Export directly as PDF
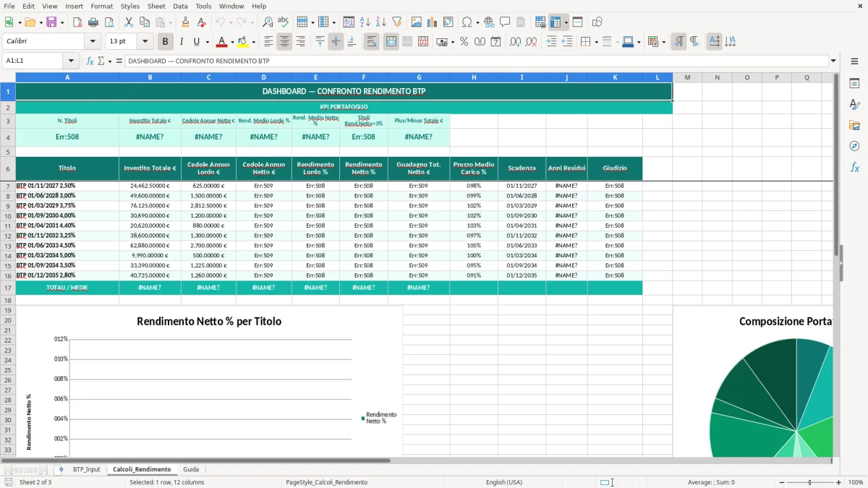Screen dimensions: 868x488 coord(77,22)
